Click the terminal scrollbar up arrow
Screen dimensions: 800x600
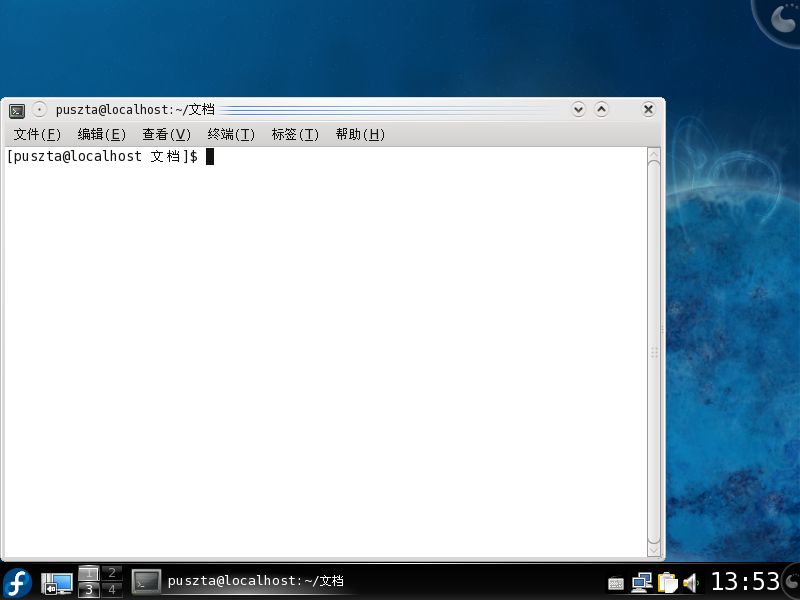click(x=654, y=154)
